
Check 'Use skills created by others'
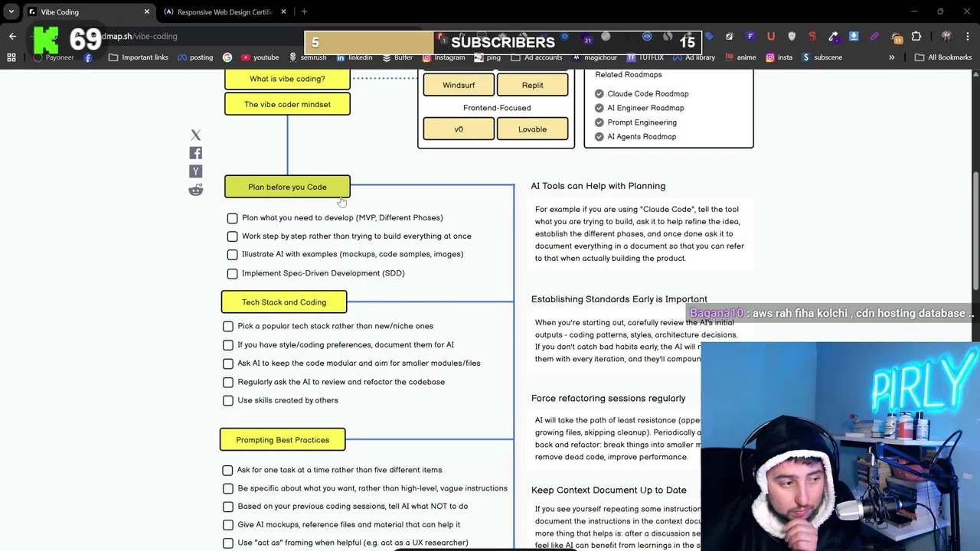click(x=228, y=400)
